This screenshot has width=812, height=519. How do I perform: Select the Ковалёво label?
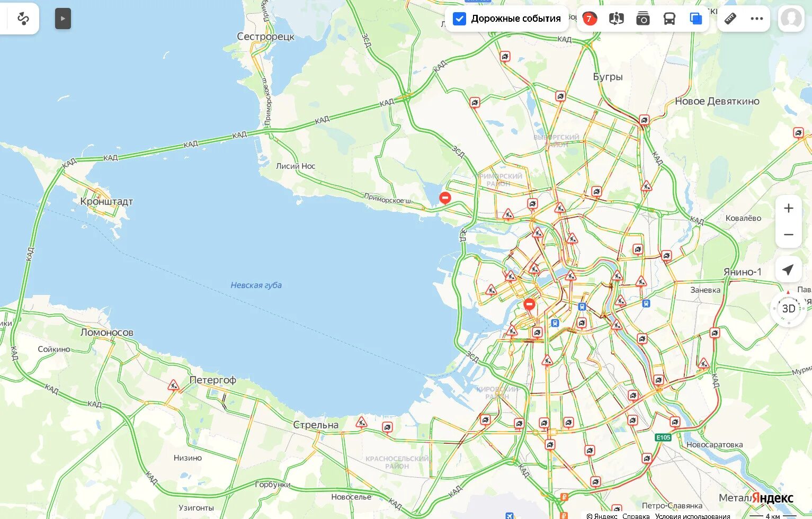[743, 218]
